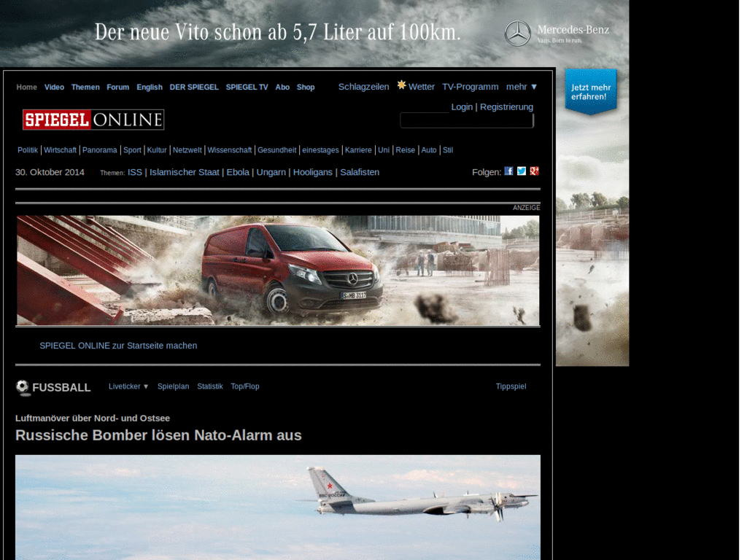Open SPIEGEL TV
This screenshot has width=747, height=560.
247,87
